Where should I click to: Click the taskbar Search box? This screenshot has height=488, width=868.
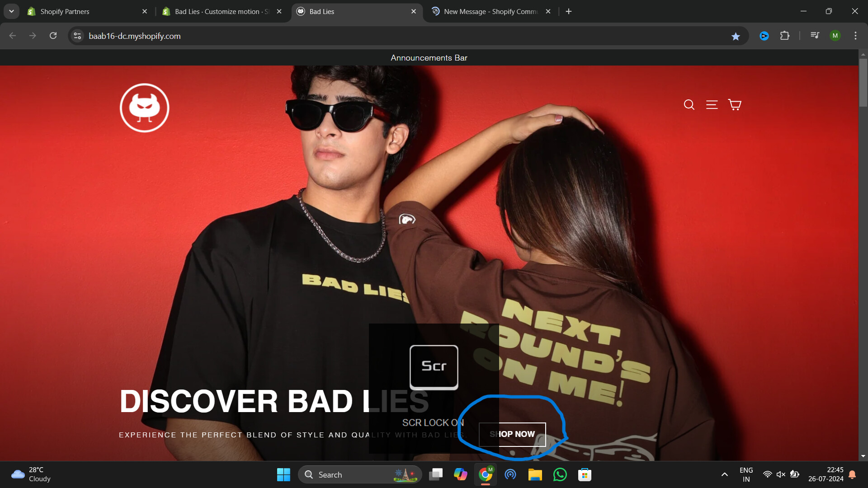click(x=360, y=474)
